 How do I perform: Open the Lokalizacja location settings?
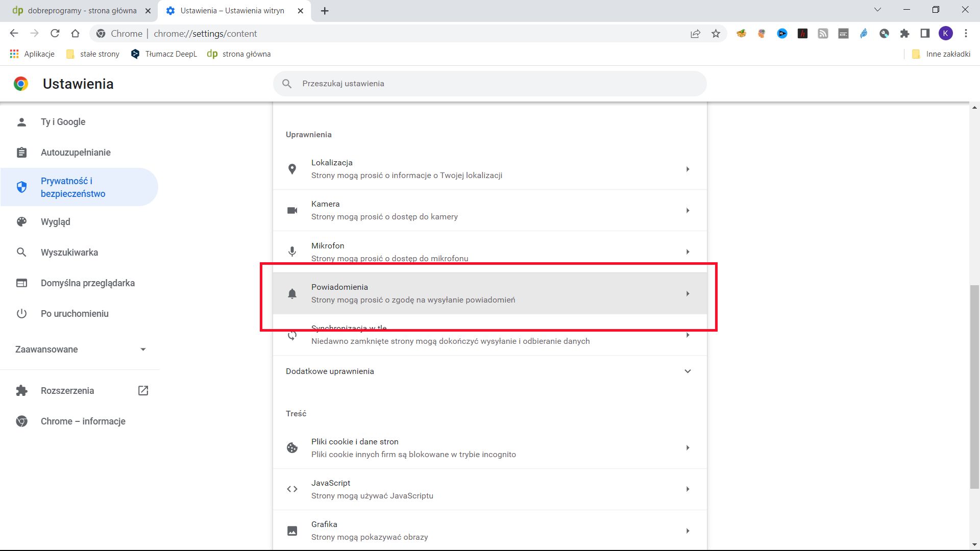[x=489, y=168]
